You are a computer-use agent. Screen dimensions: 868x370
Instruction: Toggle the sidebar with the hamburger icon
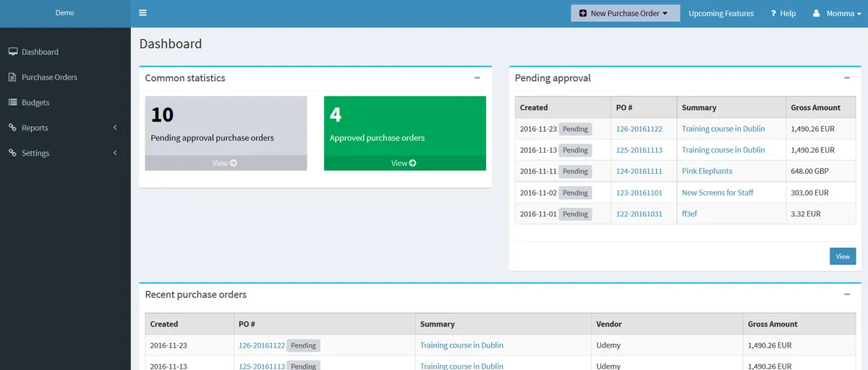coord(142,13)
